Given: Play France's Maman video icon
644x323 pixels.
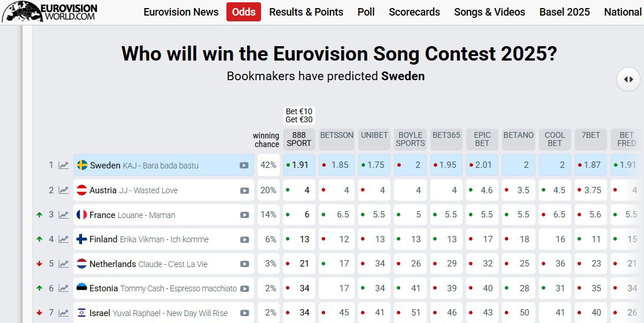Looking at the screenshot, I should 244,215.
